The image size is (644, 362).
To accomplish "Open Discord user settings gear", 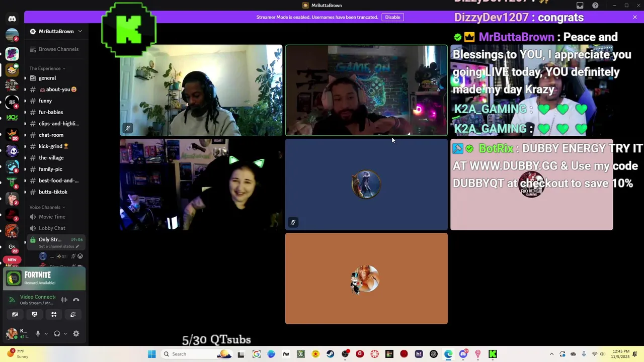I will (x=76, y=333).
